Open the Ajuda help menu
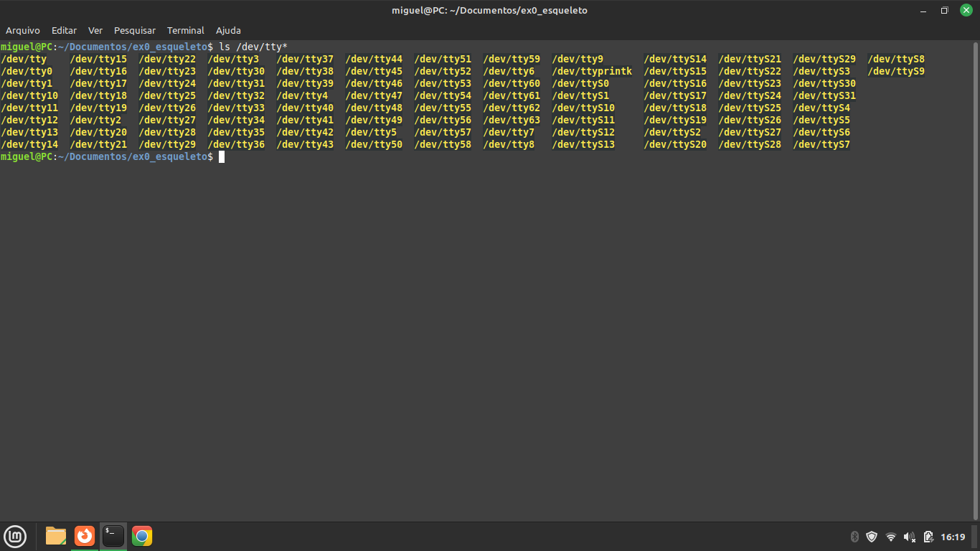The height and width of the screenshot is (551, 980). 228,30
